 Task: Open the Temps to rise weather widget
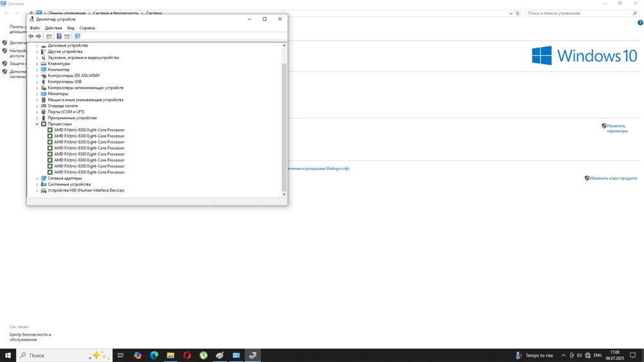click(535, 356)
